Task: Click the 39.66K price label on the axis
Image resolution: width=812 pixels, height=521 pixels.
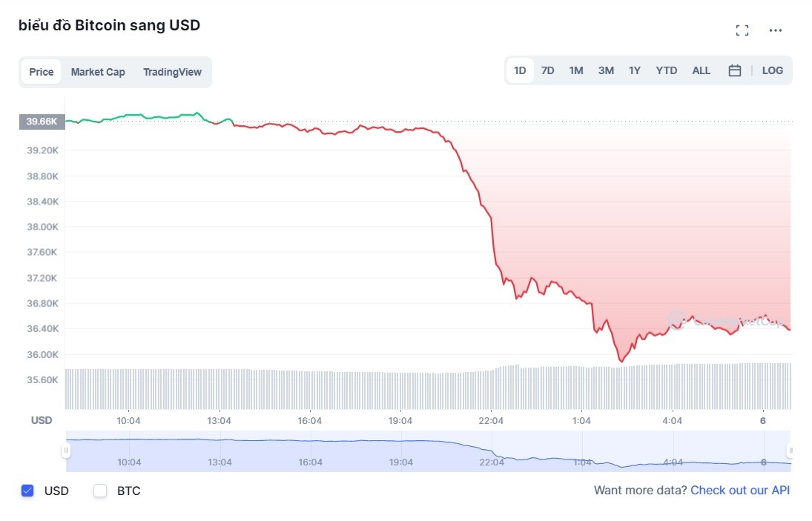Action: [42, 121]
